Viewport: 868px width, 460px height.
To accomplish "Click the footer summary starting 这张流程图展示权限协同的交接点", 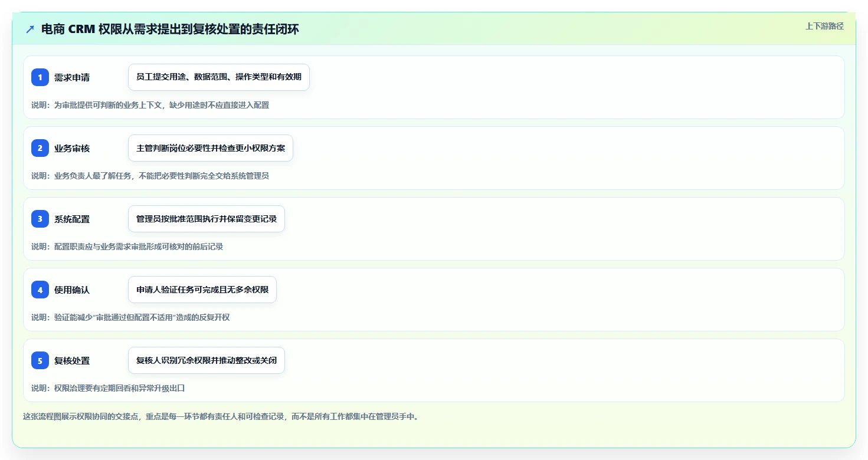I will click(x=221, y=416).
